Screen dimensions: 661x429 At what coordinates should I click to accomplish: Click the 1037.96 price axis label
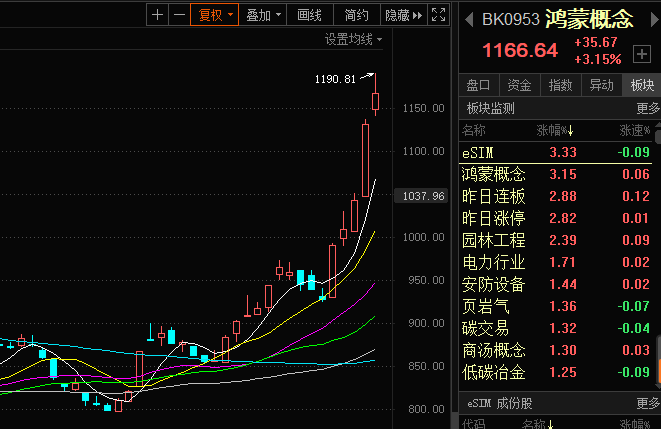[x=423, y=196]
